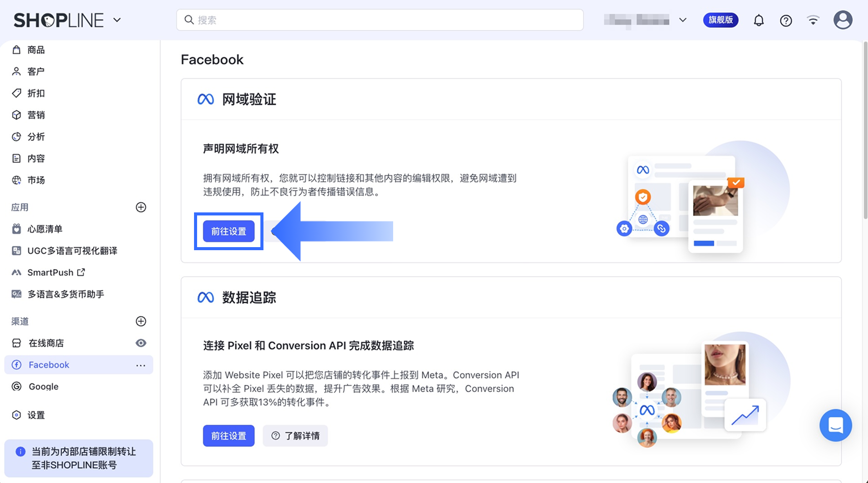Image resolution: width=868 pixels, height=483 pixels.
Task: Open Facebook channel more options menu
Action: pyautogui.click(x=141, y=365)
